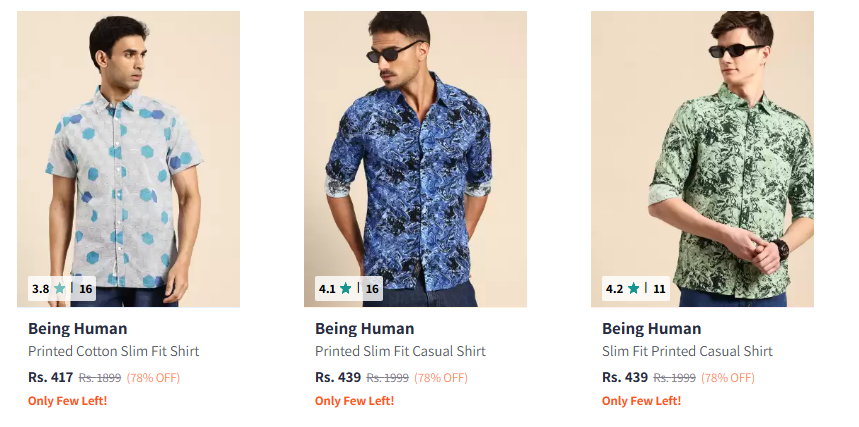Click the Rs. 417 price

point(50,377)
